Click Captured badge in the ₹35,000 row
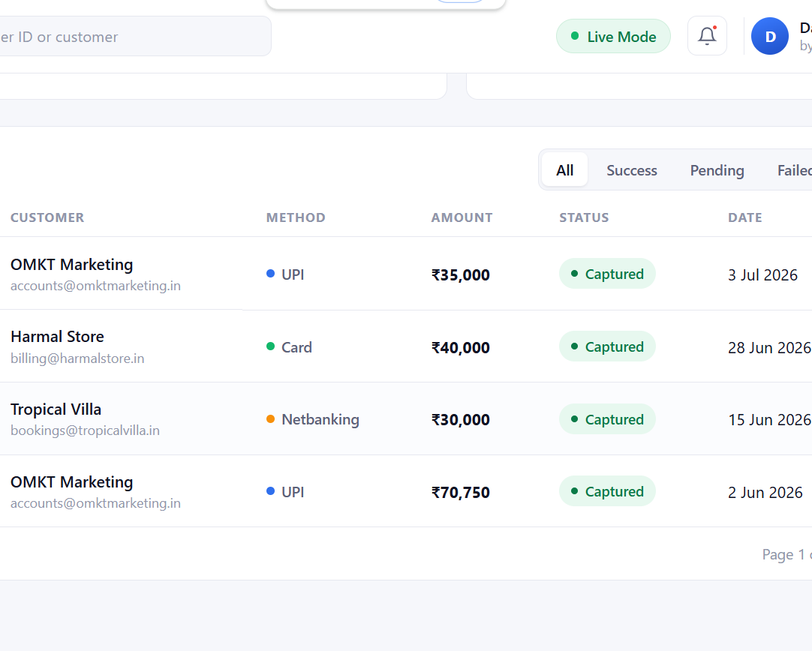 (x=607, y=273)
